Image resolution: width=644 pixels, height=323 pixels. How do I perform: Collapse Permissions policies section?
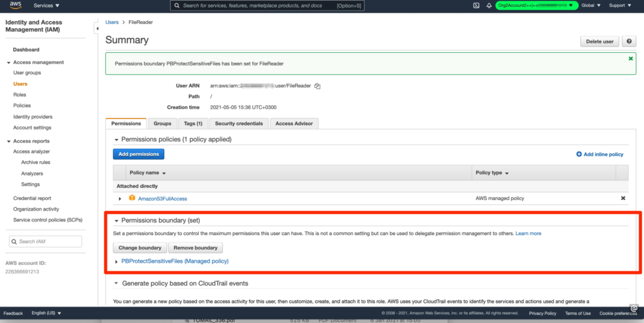(x=116, y=140)
